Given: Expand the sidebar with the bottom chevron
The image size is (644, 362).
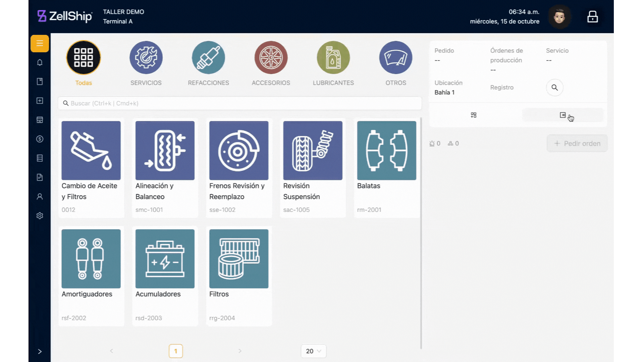Looking at the screenshot, I should (40, 351).
